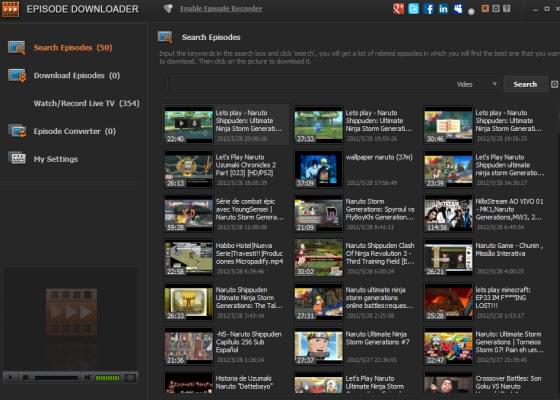560x400 pixels.
Task: Open the Video type dropdown
Action: (x=477, y=84)
